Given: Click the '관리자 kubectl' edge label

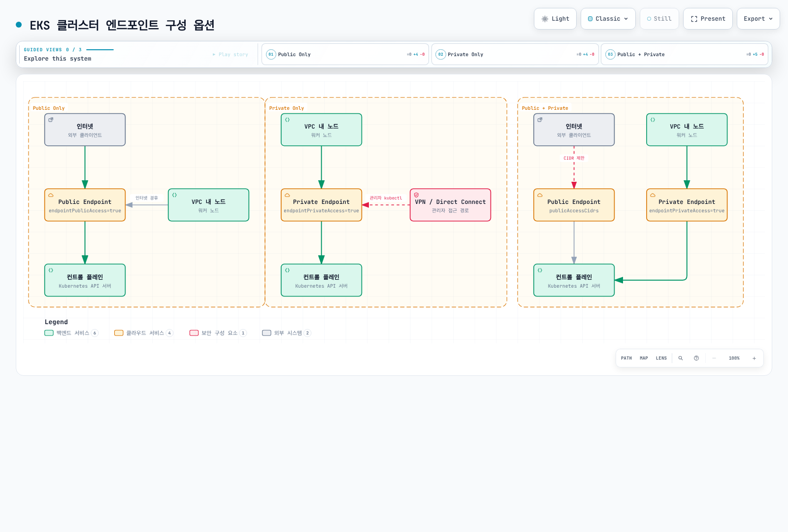Looking at the screenshot, I should tap(386, 198).
